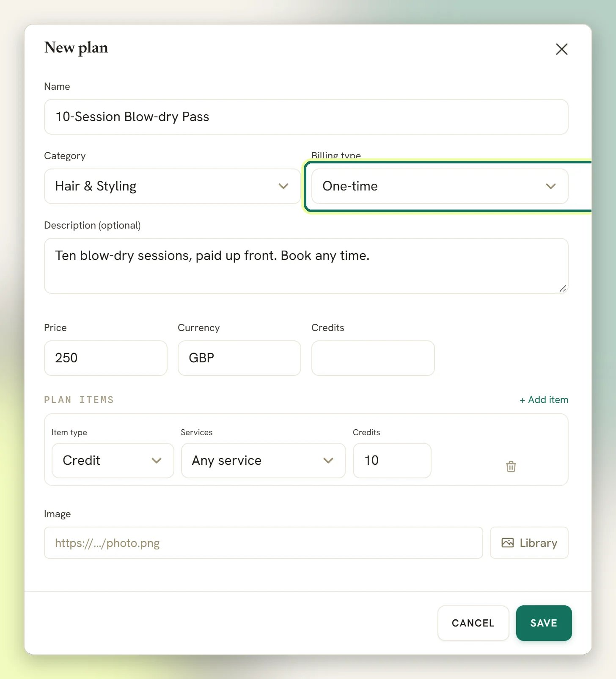Open the Item type dropdown
Image resolution: width=616 pixels, height=679 pixels.
[x=113, y=461]
